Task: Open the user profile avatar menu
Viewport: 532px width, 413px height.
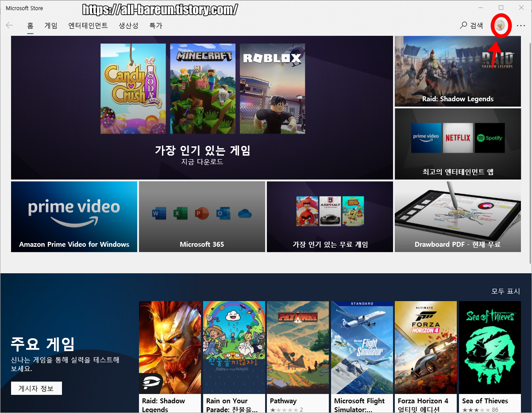Action: pyautogui.click(x=500, y=25)
